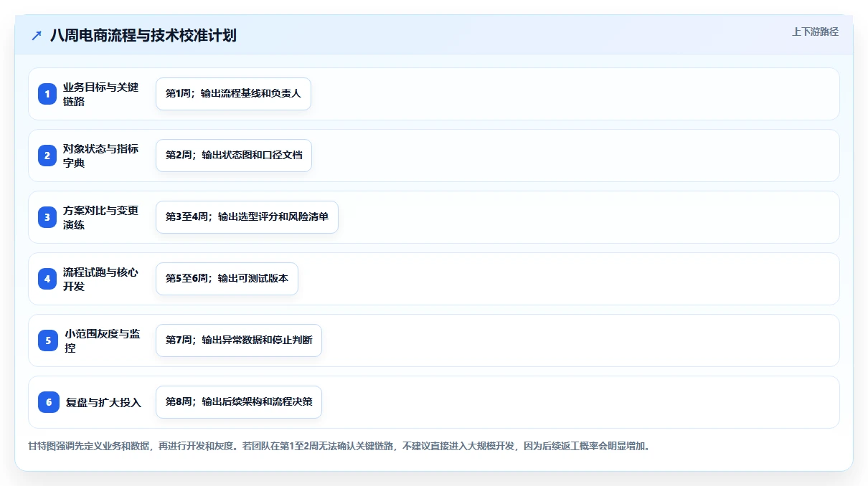Select the title 八周电商流程与技术校准计划
This screenshot has width=868, height=486.
click(x=143, y=36)
